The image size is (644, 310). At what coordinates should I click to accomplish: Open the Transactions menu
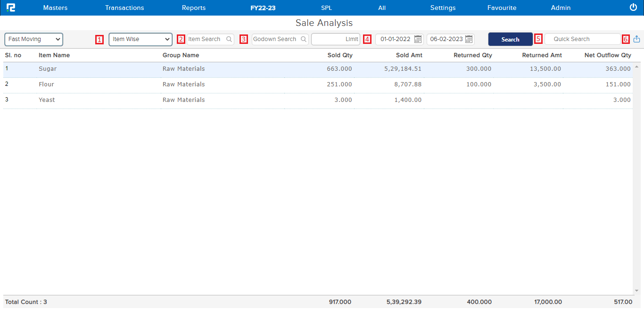(x=124, y=8)
